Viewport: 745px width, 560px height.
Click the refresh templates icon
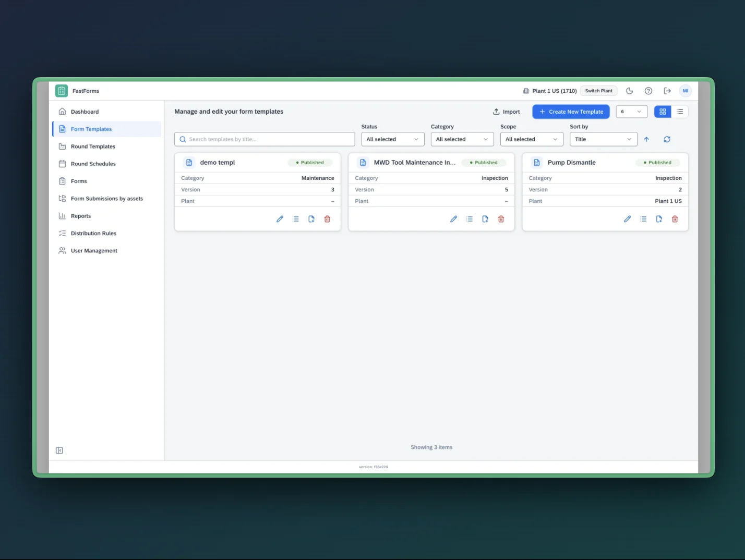tap(667, 139)
